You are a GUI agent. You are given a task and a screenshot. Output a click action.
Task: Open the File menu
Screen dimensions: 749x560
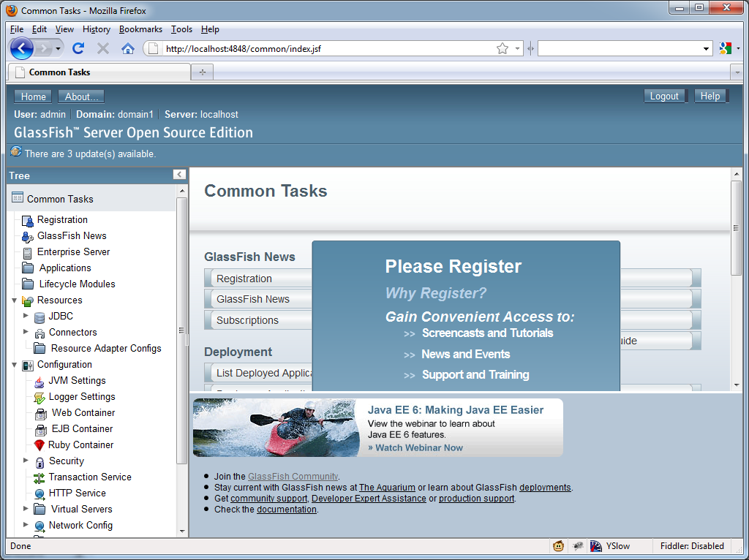pos(17,29)
